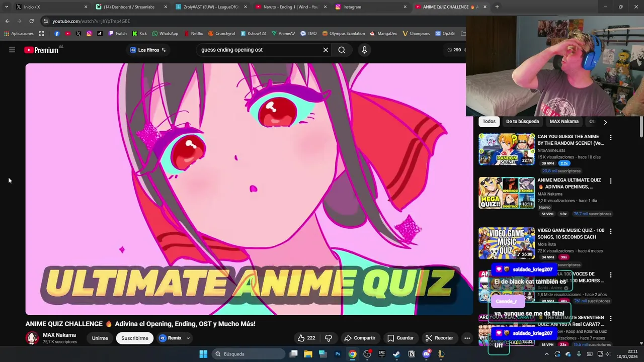Open the League of Legends taskbar icon

441,354
